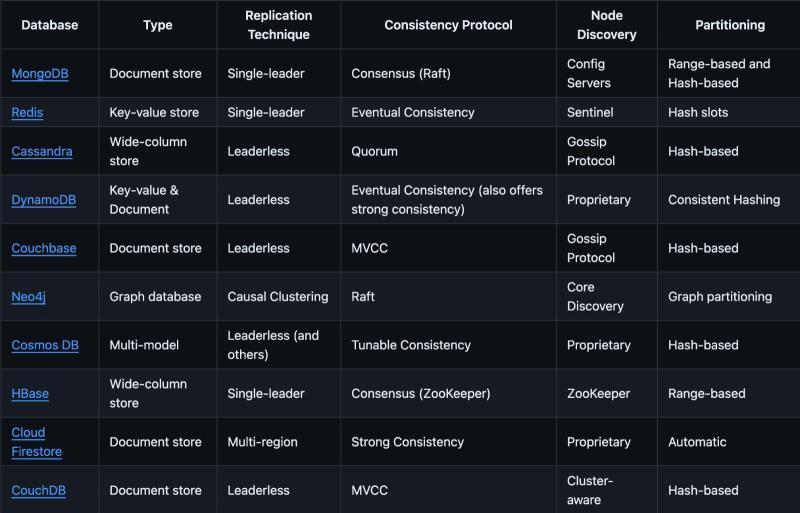
Task: Select the Type column header
Action: point(158,25)
